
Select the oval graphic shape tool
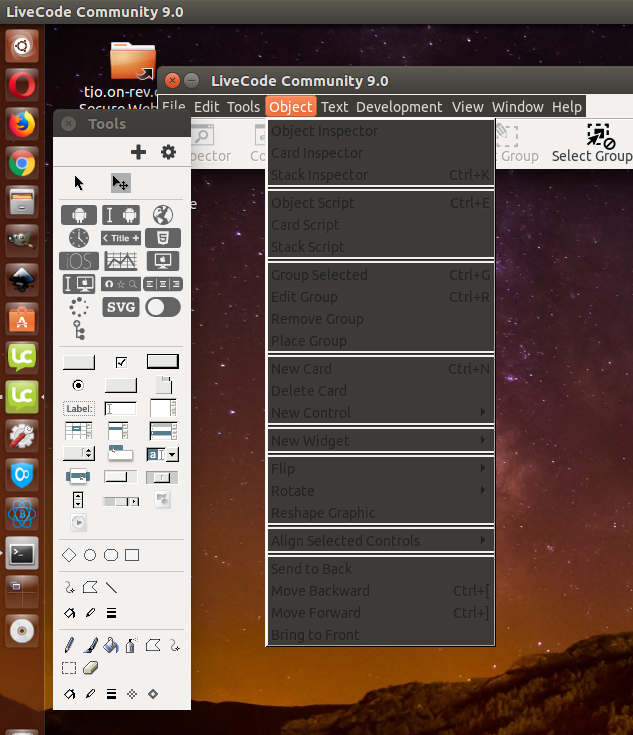90,555
